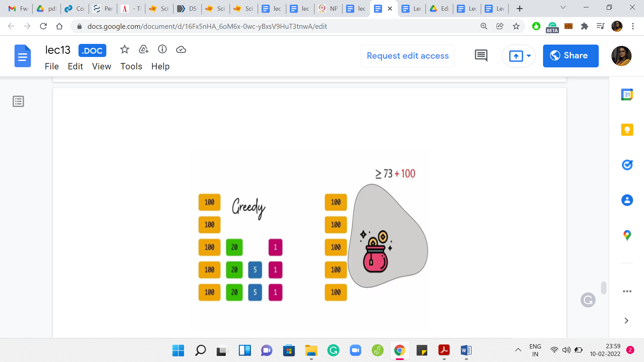
Task: Star the lec13 document
Action: coord(124,50)
